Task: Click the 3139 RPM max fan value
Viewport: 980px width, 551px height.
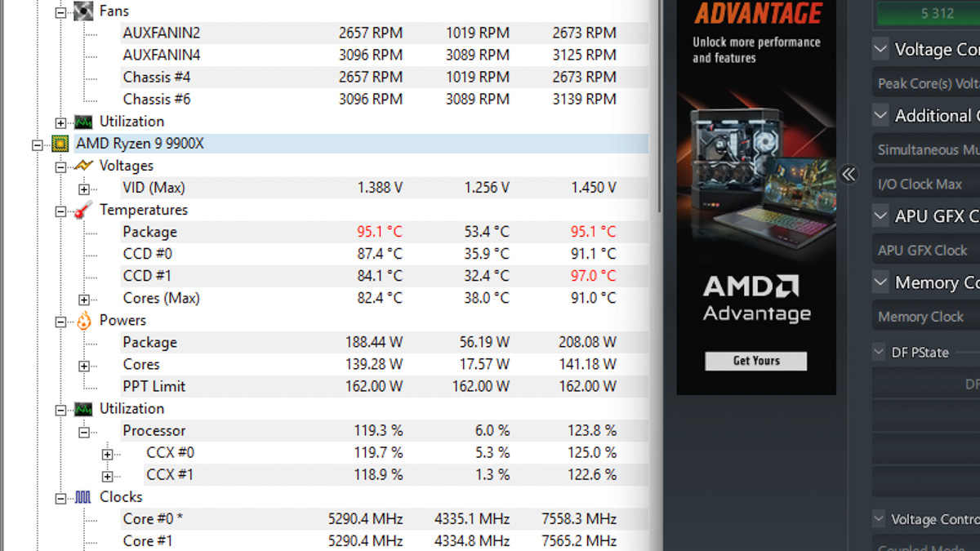Action: pyautogui.click(x=583, y=100)
